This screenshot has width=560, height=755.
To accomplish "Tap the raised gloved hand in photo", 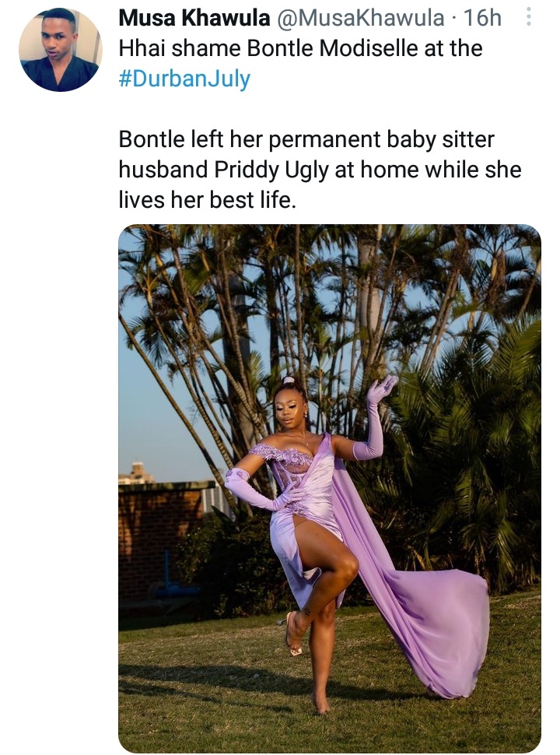I will point(383,388).
